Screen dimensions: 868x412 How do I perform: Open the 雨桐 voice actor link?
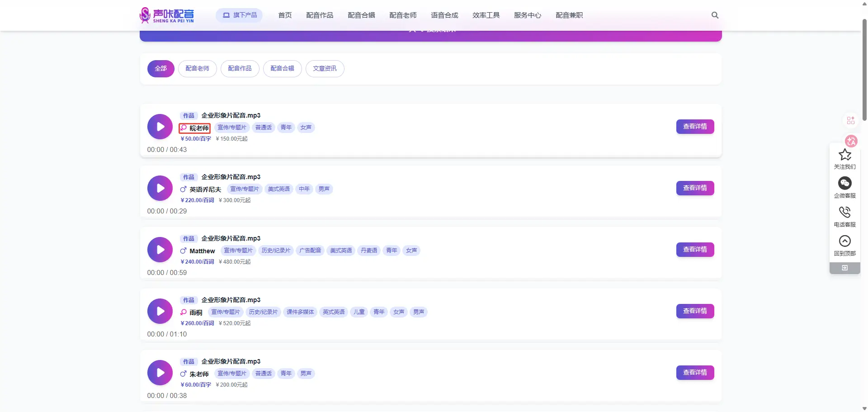[x=196, y=313]
